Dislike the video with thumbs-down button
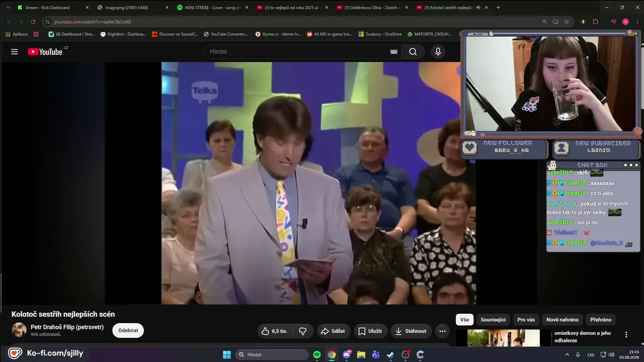 pyautogui.click(x=303, y=331)
